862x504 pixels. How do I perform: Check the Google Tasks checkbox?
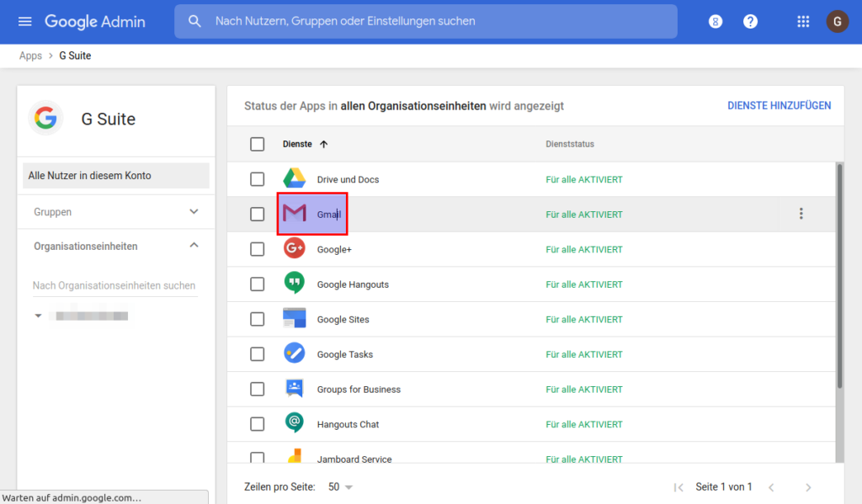(258, 354)
